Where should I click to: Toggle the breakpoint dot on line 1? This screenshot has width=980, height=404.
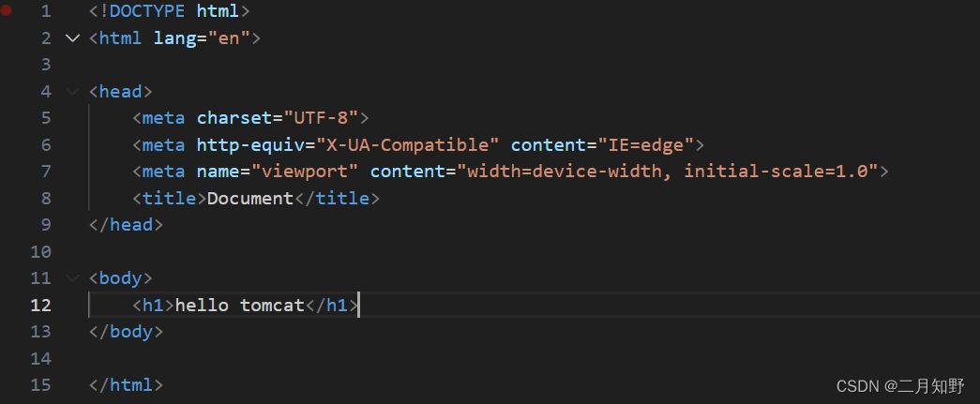(x=8, y=12)
